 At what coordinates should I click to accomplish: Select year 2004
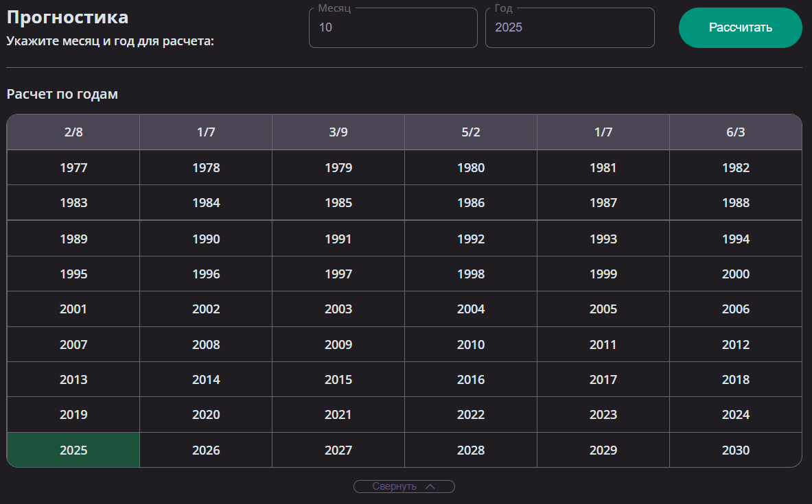pyautogui.click(x=471, y=309)
